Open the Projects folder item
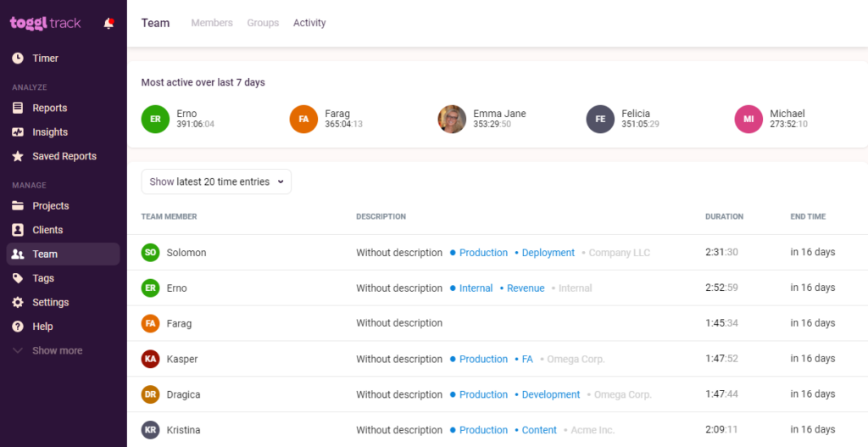Screen dimensions: 868x447 (50, 206)
